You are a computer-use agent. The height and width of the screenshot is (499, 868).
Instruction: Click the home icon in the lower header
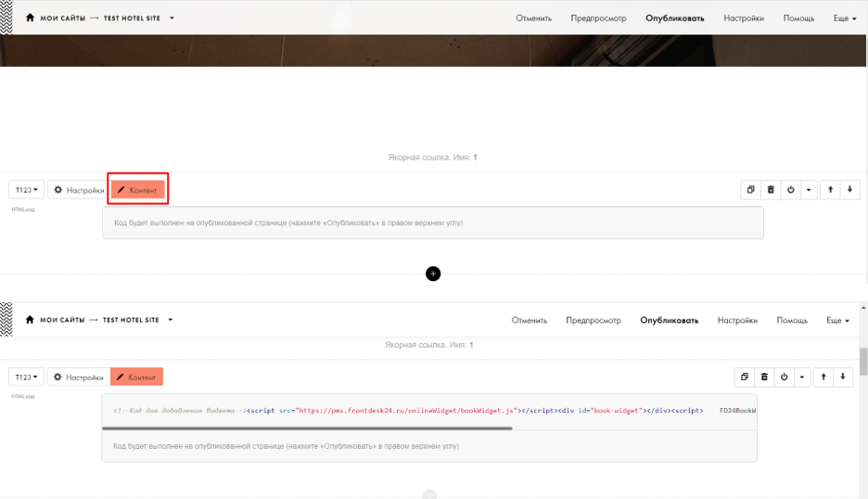[30, 320]
